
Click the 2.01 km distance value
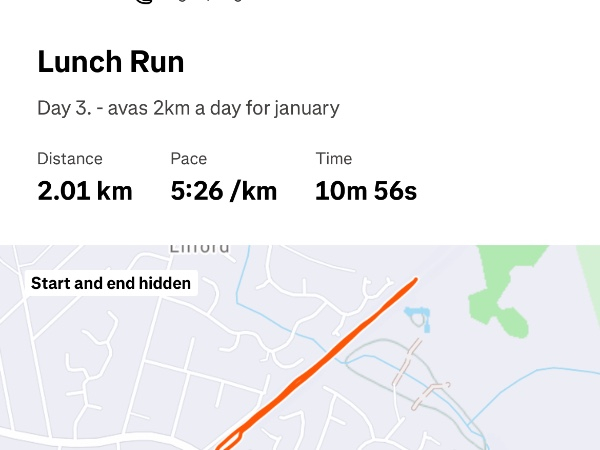85,190
